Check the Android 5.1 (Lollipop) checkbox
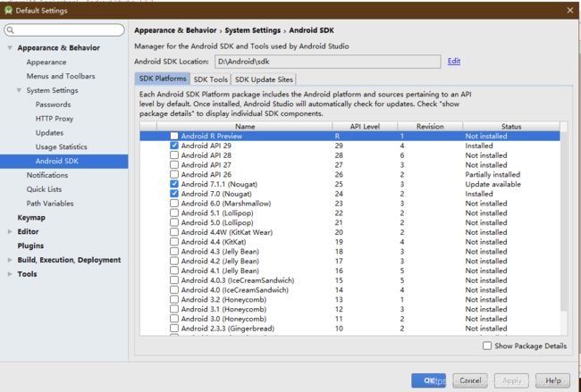581x392 pixels. click(x=174, y=213)
